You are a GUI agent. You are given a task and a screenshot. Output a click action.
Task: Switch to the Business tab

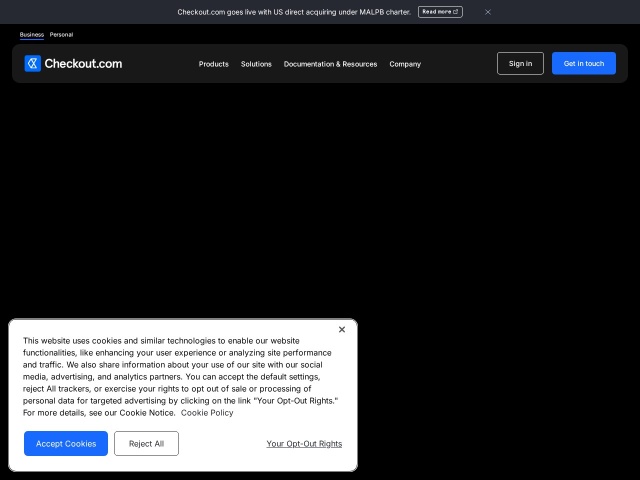[32, 35]
